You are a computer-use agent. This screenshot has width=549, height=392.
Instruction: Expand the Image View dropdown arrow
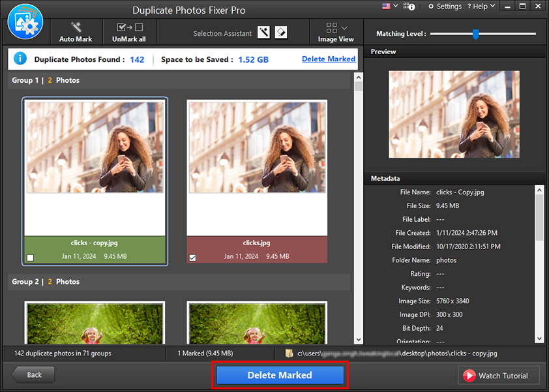pos(344,28)
